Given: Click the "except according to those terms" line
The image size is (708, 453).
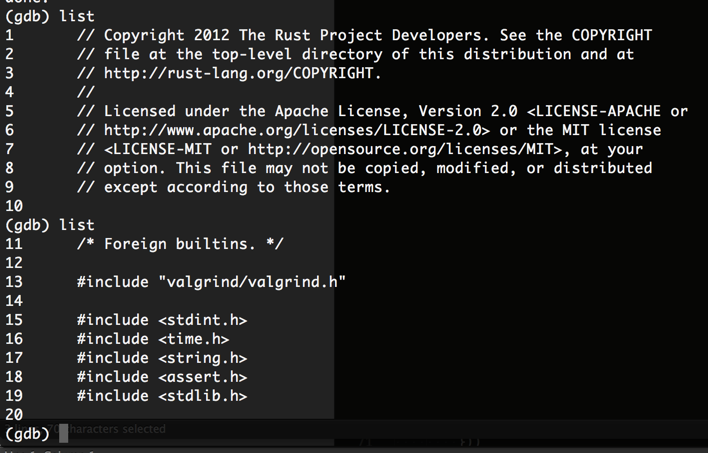Looking at the screenshot, I should (233, 187).
